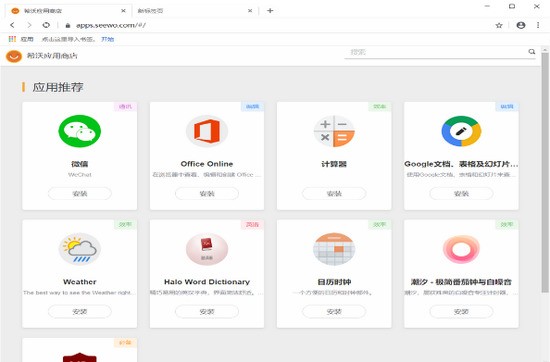The width and height of the screenshot is (550, 362).
Task: Click the Weather title text
Action: [80, 282]
